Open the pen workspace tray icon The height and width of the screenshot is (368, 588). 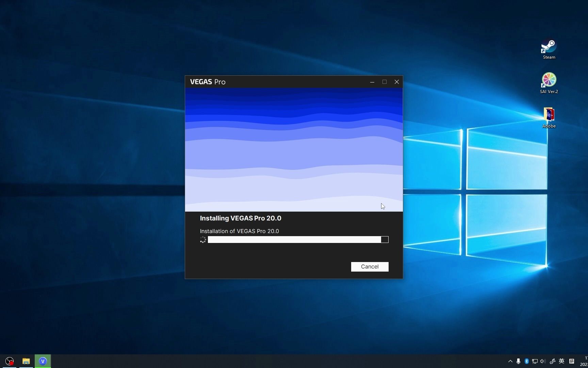(553, 361)
